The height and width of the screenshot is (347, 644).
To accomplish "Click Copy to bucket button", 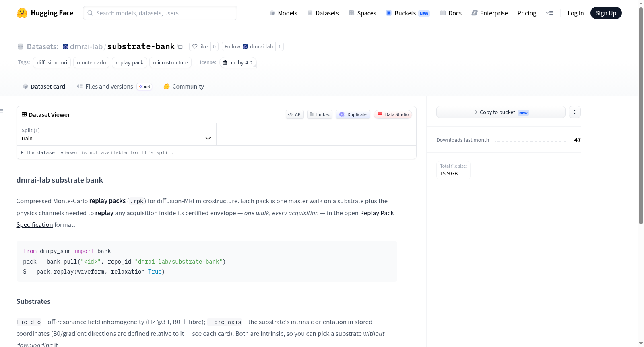I will [x=501, y=112].
